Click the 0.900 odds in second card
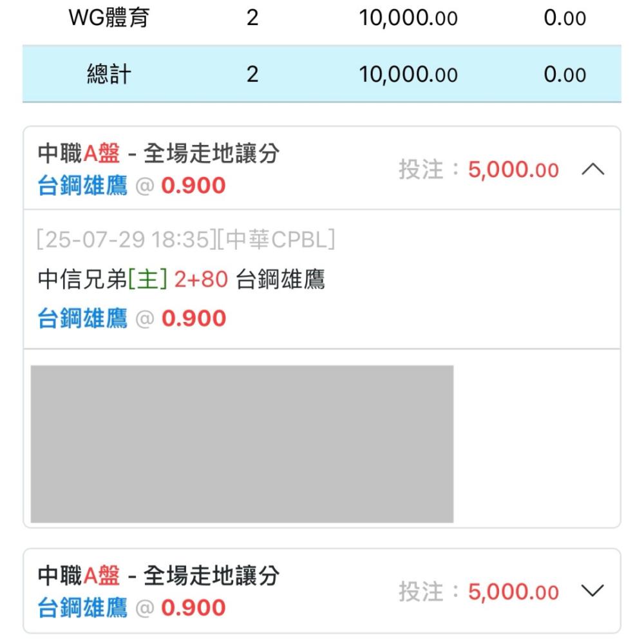The height and width of the screenshot is (644, 644). coord(193,607)
